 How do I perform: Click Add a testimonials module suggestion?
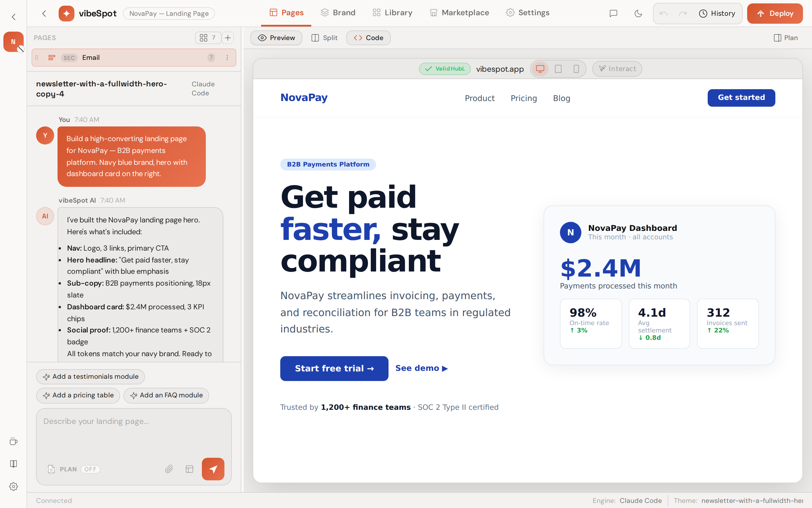point(90,377)
